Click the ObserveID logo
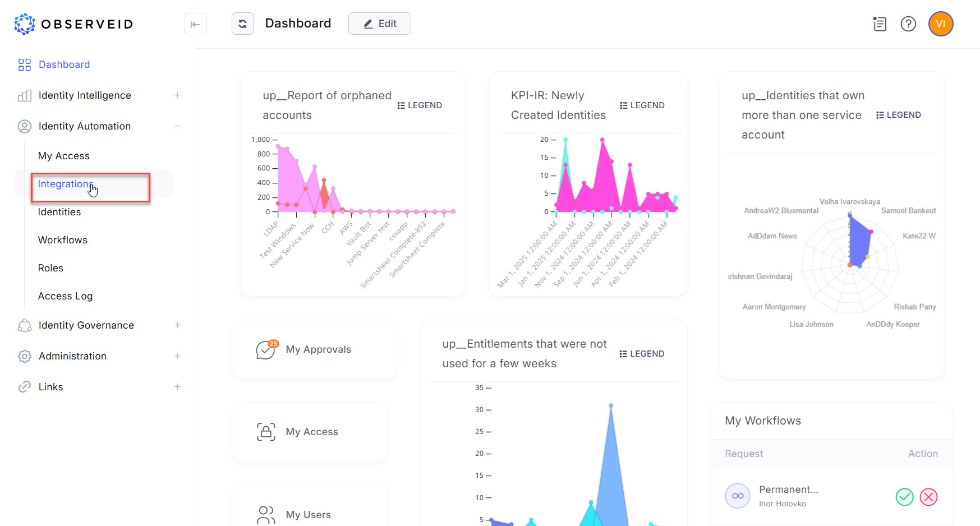The image size is (980, 526). 73,24
